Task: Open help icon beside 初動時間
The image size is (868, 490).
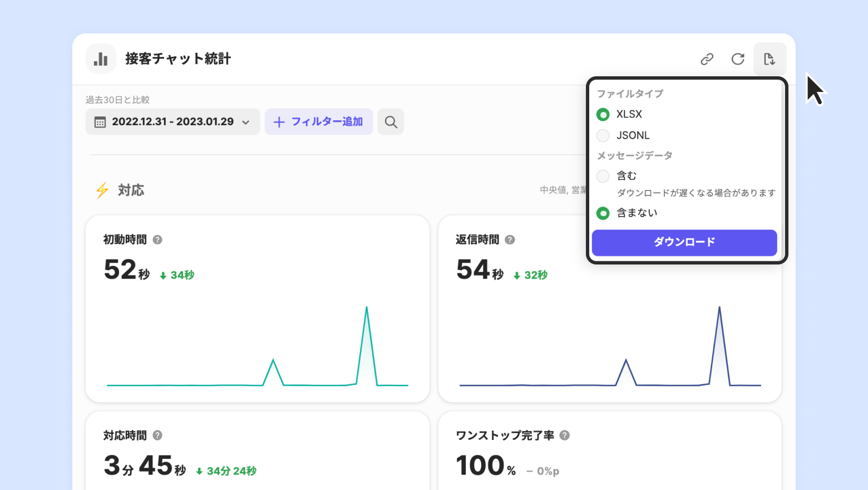Action: pos(157,240)
